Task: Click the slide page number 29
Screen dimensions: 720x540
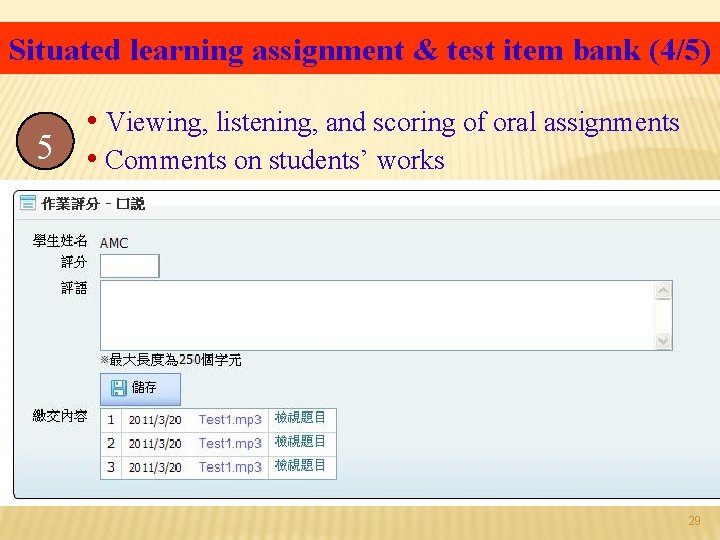Action: pyautogui.click(x=694, y=521)
